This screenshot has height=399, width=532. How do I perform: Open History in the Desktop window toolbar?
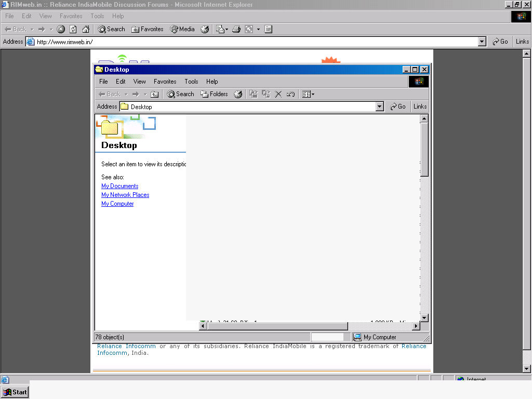pyautogui.click(x=238, y=95)
